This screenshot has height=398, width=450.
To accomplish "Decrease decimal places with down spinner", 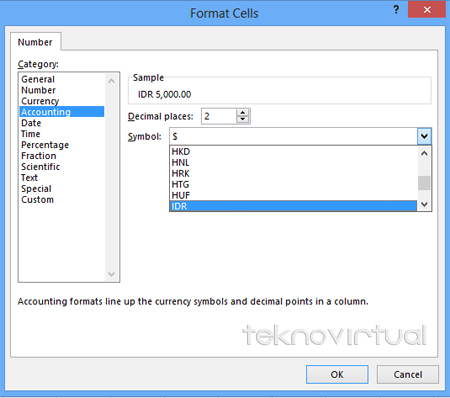I will click(243, 120).
